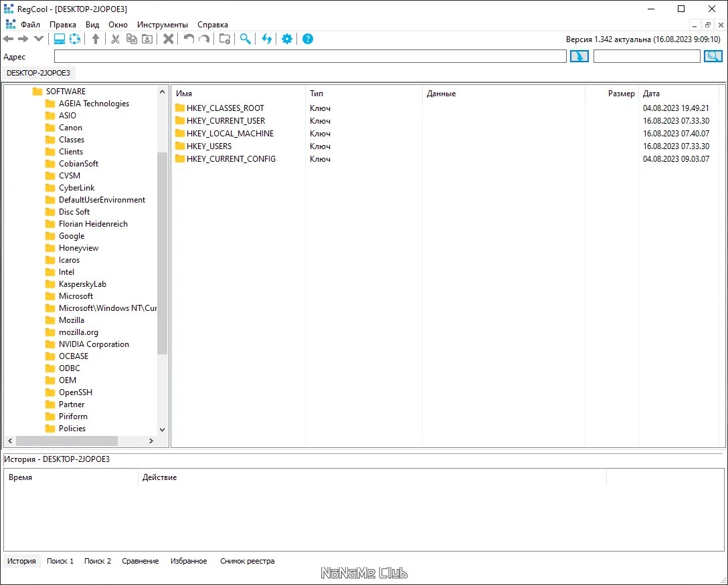Open search with the magnifier toolbar icon
728x585 pixels.
tap(246, 39)
